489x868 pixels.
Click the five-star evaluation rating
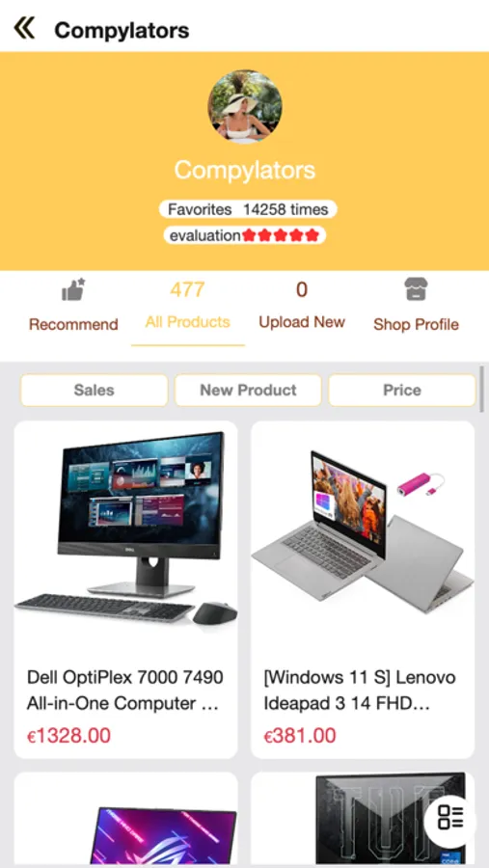[x=281, y=236]
